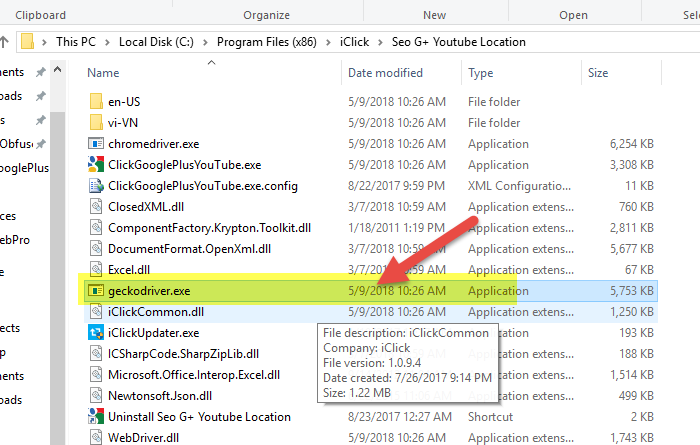Expand the chevron after Program Files (x86)

click(x=328, y=42)
